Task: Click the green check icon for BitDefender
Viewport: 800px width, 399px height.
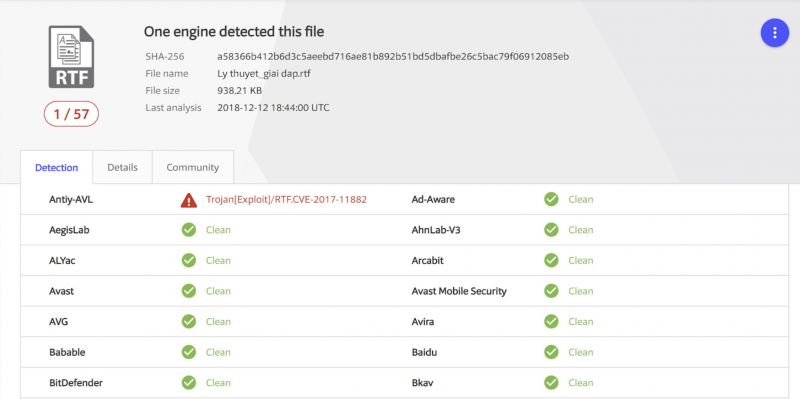Action: 189,383
